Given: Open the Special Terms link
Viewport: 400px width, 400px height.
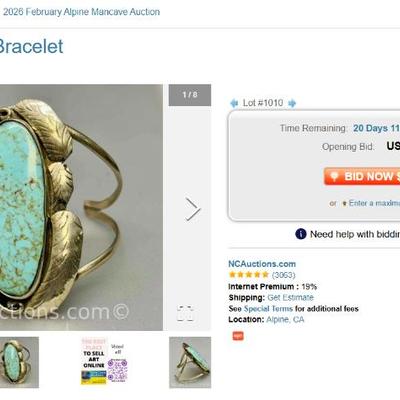Looking at the screenshot, I should (x=268, y=309).
